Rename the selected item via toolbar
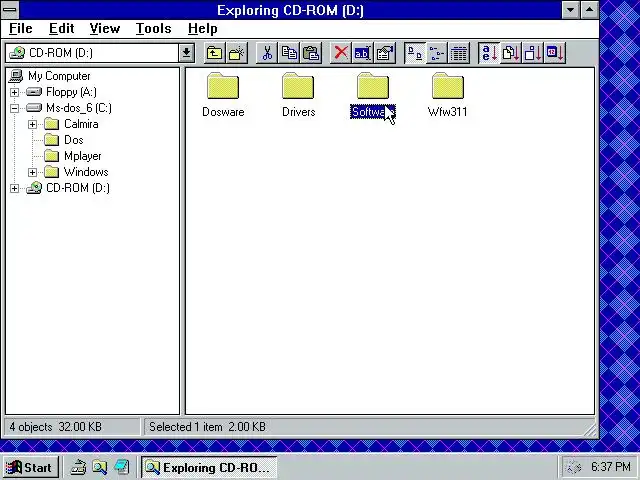This screenshot has height=480, width=640. 362,53
